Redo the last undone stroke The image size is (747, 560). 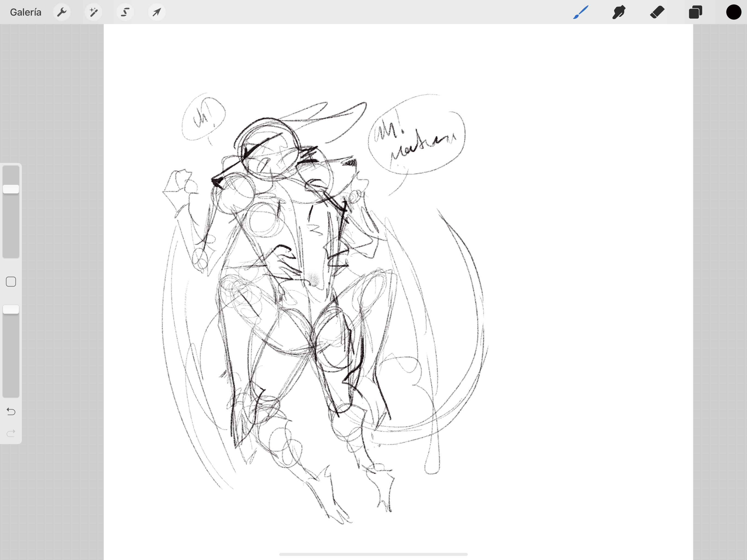(x=11, y=433)
